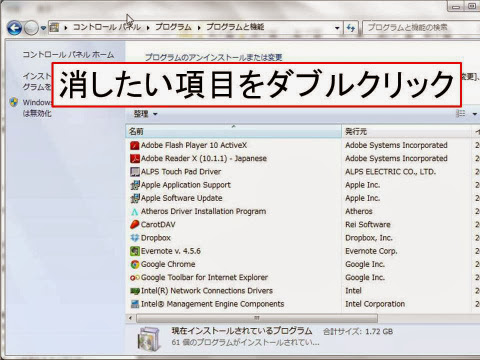Screen dimensions: 480x360
Task: Click the horizontal scrollbar thumb under the list
Action: tap(257, 318)
